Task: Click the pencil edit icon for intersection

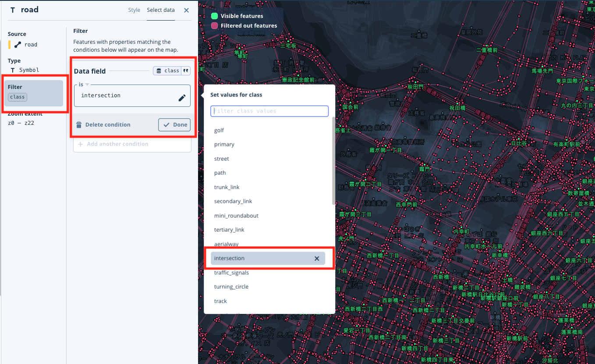Action: [x=182, y=98]
